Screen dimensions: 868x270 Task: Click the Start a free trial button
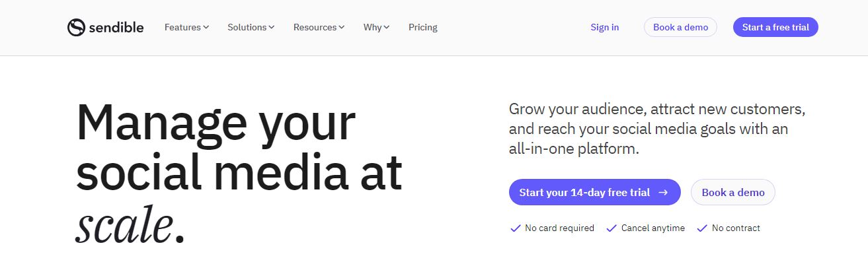pyautogui.click(x=775, y=27)
